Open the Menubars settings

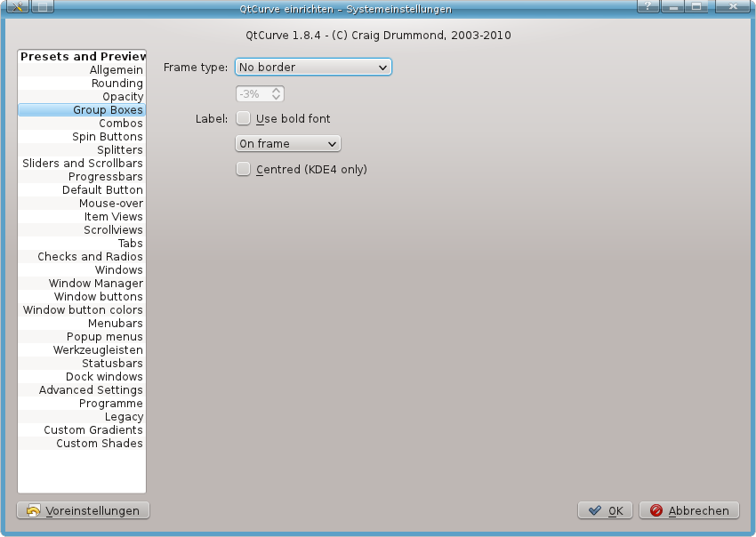(x=82, y=324)
